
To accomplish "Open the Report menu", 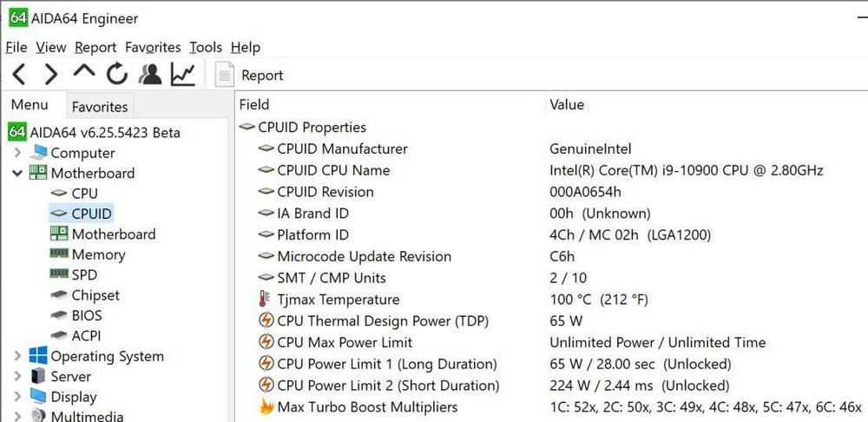I will 95,48.
